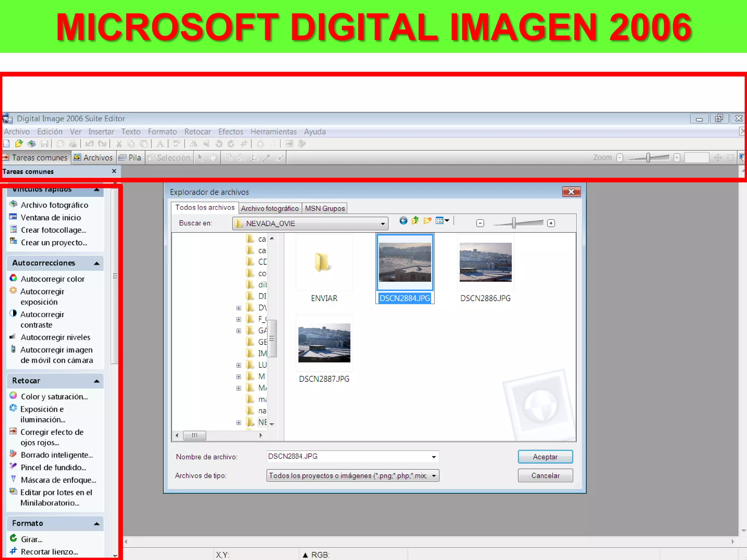This screenshot has width=747, height=560.
Task: Create new folder icon in dialog
Action: point(427,221)
